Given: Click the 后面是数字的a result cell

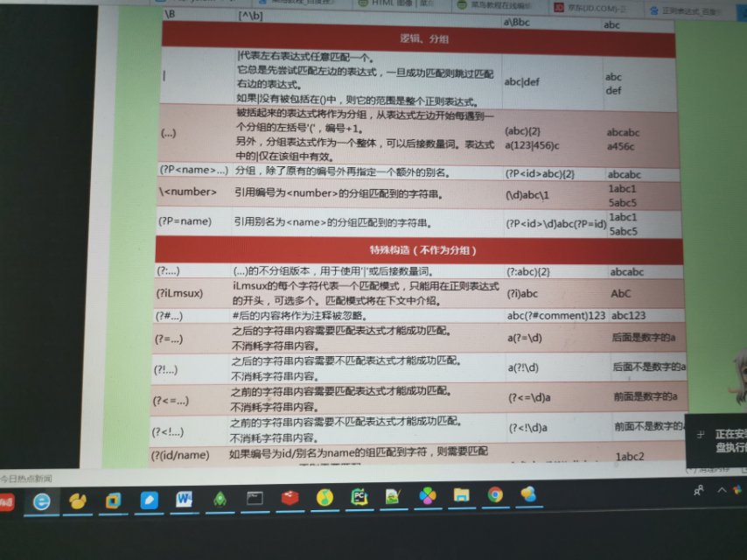Looking at the screenshot, I should pyautogui.click(x=644, y=338).
